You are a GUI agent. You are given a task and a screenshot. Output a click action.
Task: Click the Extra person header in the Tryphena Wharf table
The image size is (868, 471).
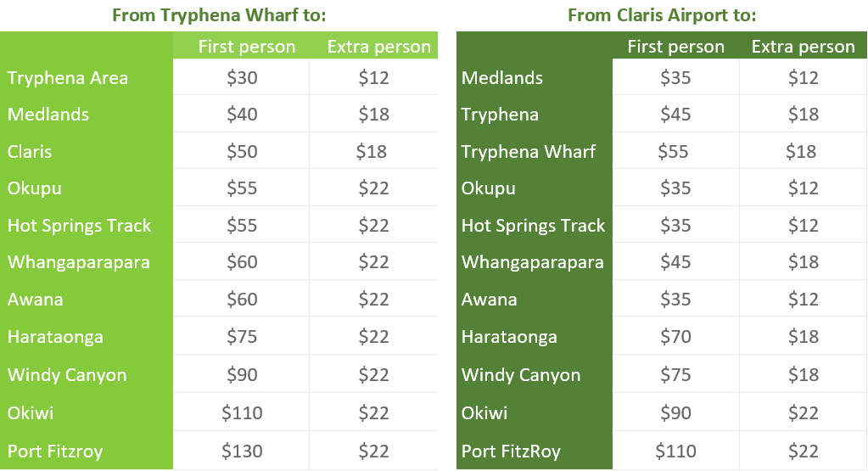pos(379,47)
